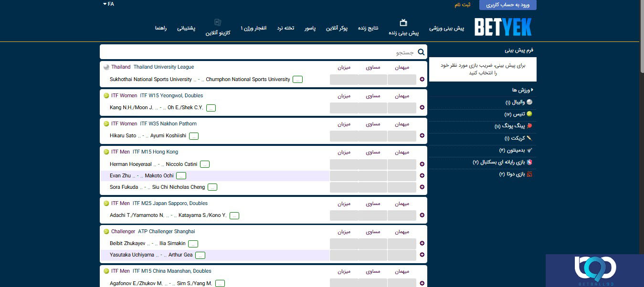Open the نتایج زنده live results menu
The height and width of the screenshot is (287, 644).
(x=368, y=28)
